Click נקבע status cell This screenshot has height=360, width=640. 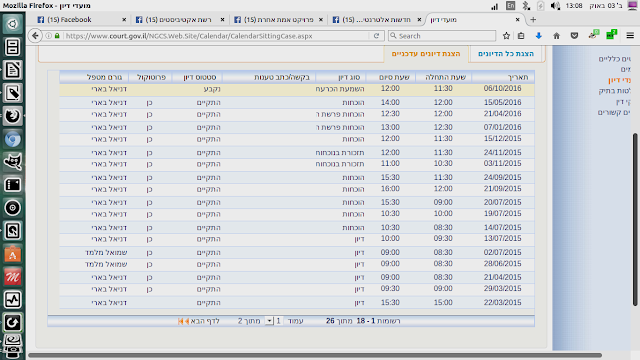click(212, 89)
